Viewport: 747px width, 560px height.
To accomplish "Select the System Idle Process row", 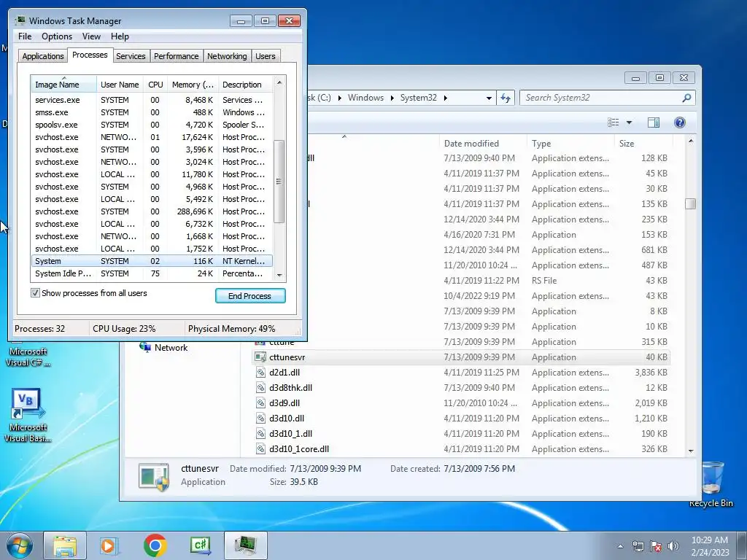I will coord(152,273).
